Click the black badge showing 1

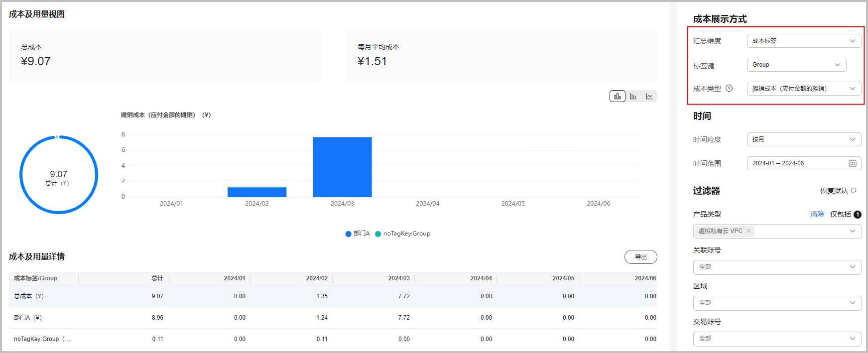coord(858,215)
